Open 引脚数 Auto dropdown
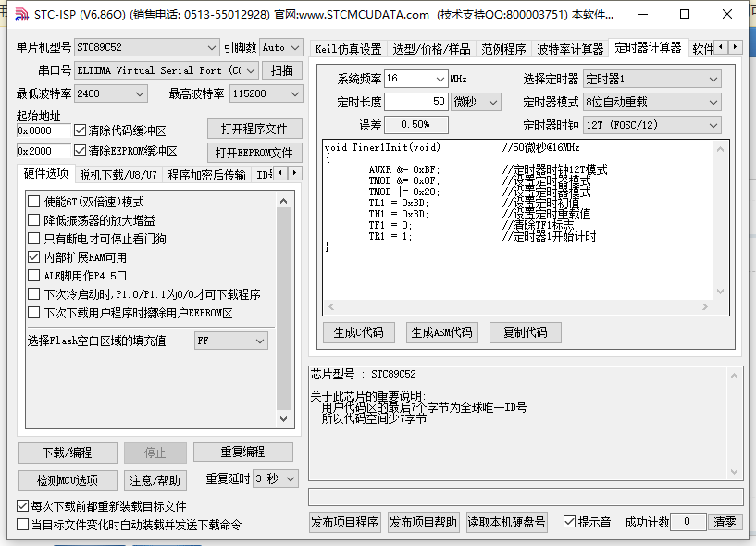The image size is (756, 546). click(281, 47)
